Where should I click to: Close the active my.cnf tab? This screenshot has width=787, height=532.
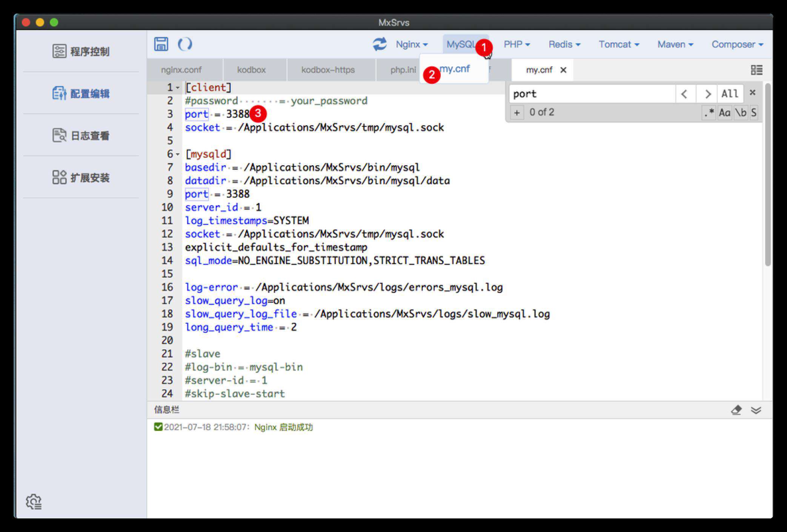pos(563,70)
